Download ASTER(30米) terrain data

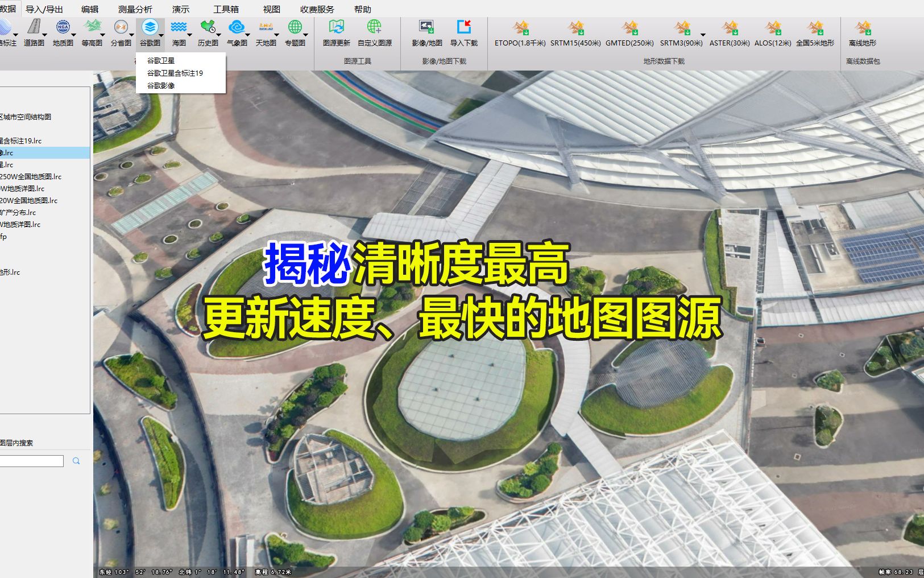(730, 32)
